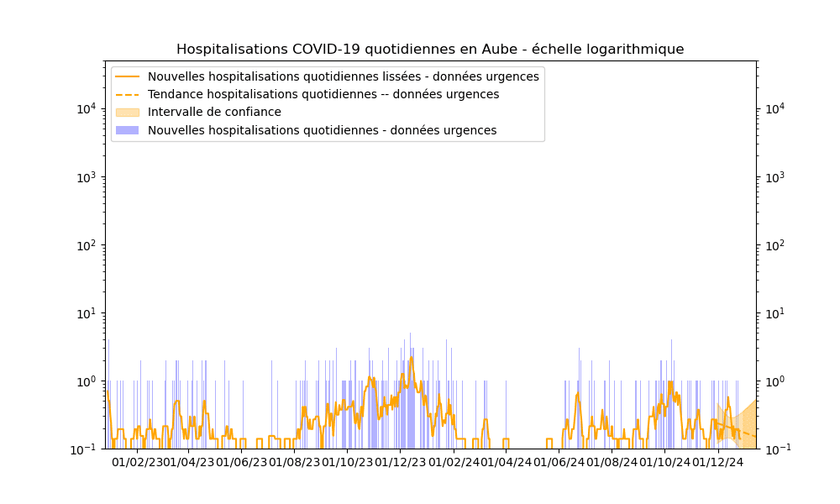This screenshot has width=840, height=504.
Task: Click x-axis label 01/02/23
Action: point(137,462)
